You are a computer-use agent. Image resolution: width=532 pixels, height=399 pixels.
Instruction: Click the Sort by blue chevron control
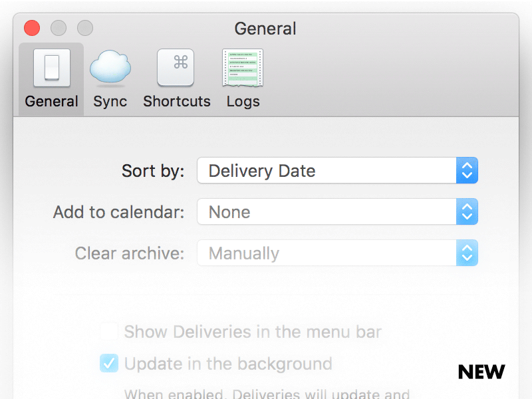coord(467,170)
